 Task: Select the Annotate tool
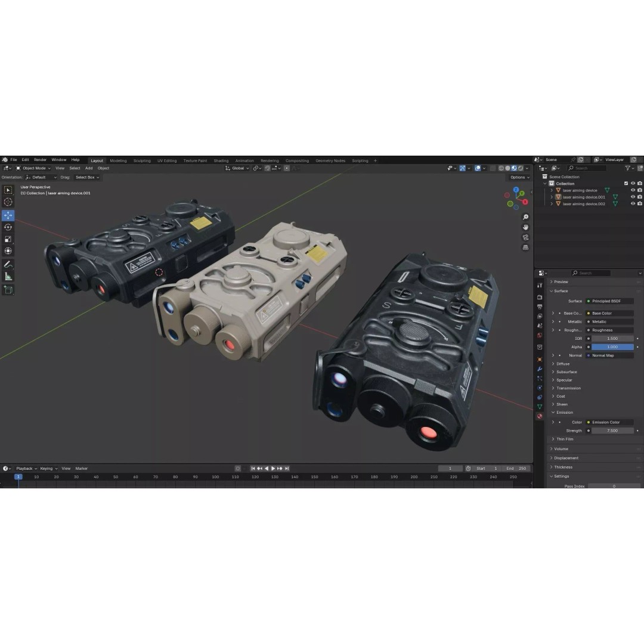point(8,265)
